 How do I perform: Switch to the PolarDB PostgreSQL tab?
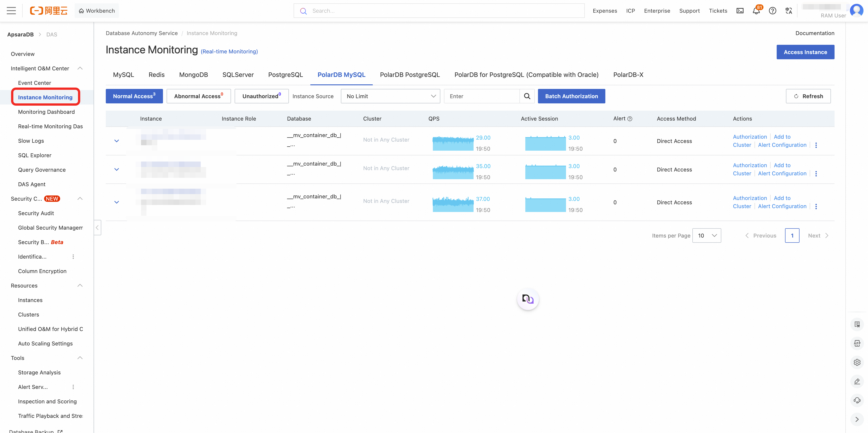click(410, 74)
